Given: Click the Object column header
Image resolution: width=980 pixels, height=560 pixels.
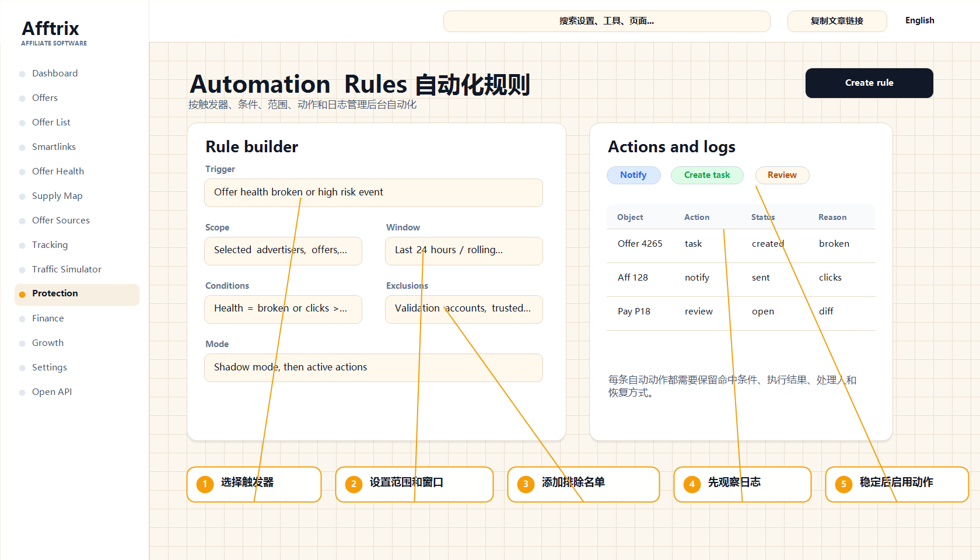Looking at the screenshot, I should (x=630, y=217).
